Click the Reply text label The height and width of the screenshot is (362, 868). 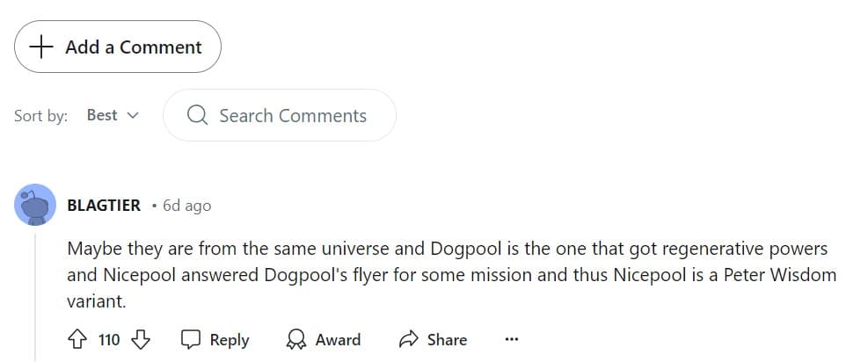[x=229, y=339]
